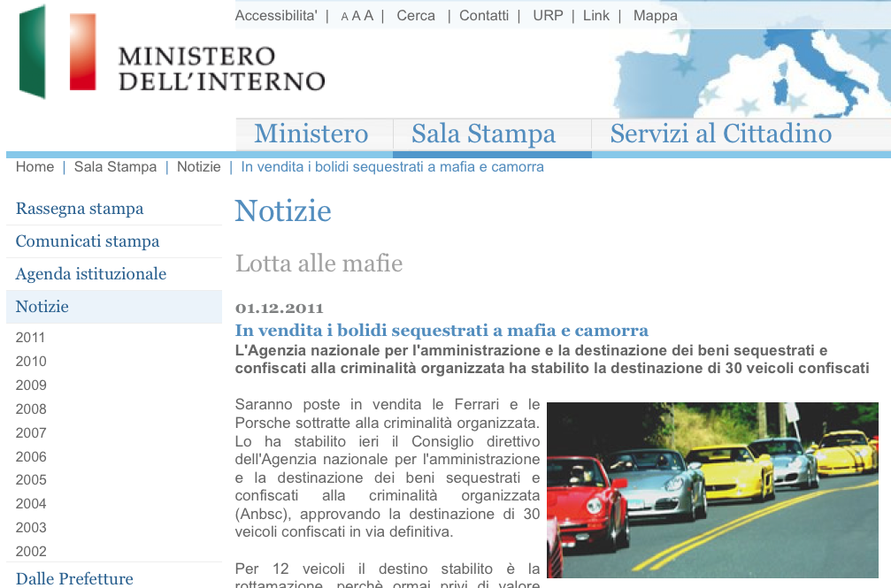
Task: Show news from year 2008
Action: coord(31,409)
